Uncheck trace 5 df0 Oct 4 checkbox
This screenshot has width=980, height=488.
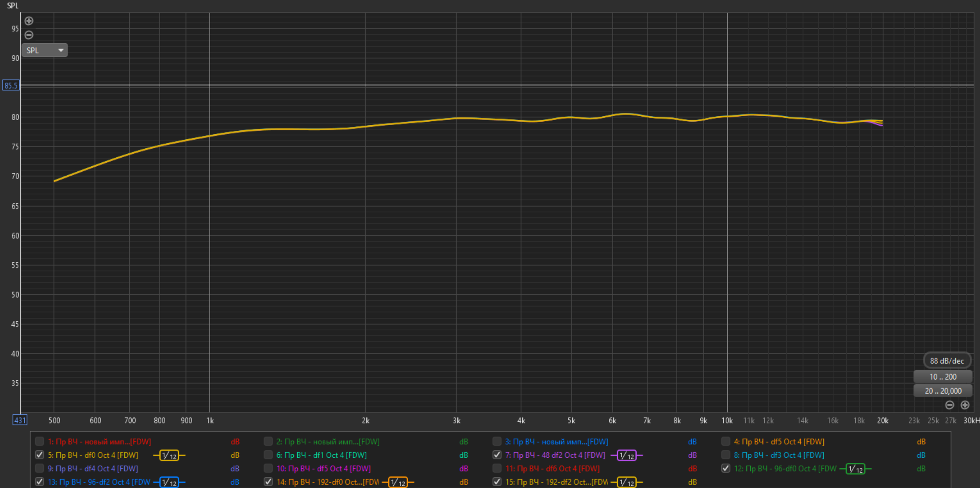point(39,455)
